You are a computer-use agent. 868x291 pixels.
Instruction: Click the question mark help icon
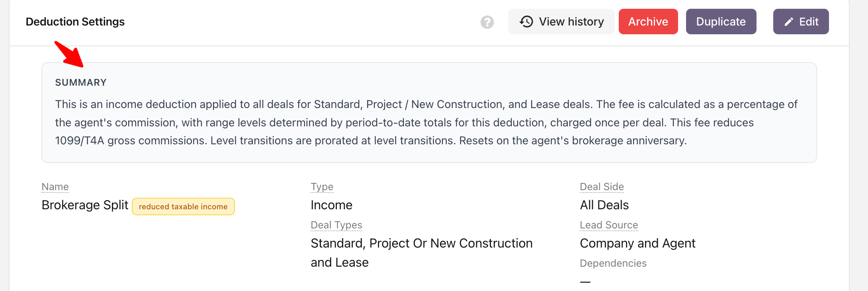(x=487, y=22)
